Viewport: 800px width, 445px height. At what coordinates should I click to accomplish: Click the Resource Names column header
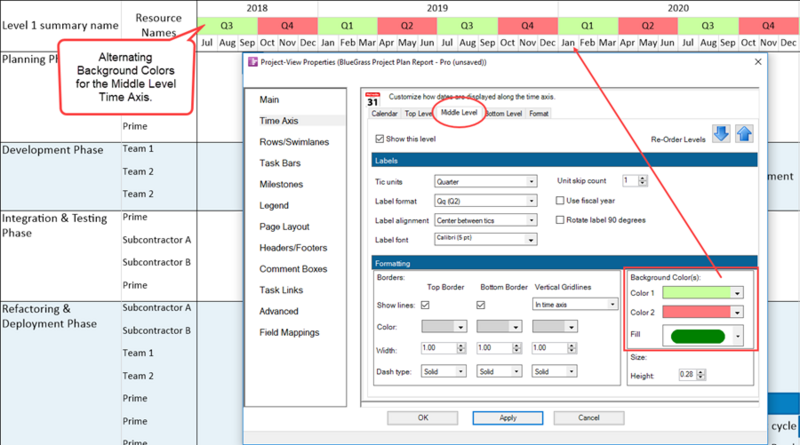(159, 25)
